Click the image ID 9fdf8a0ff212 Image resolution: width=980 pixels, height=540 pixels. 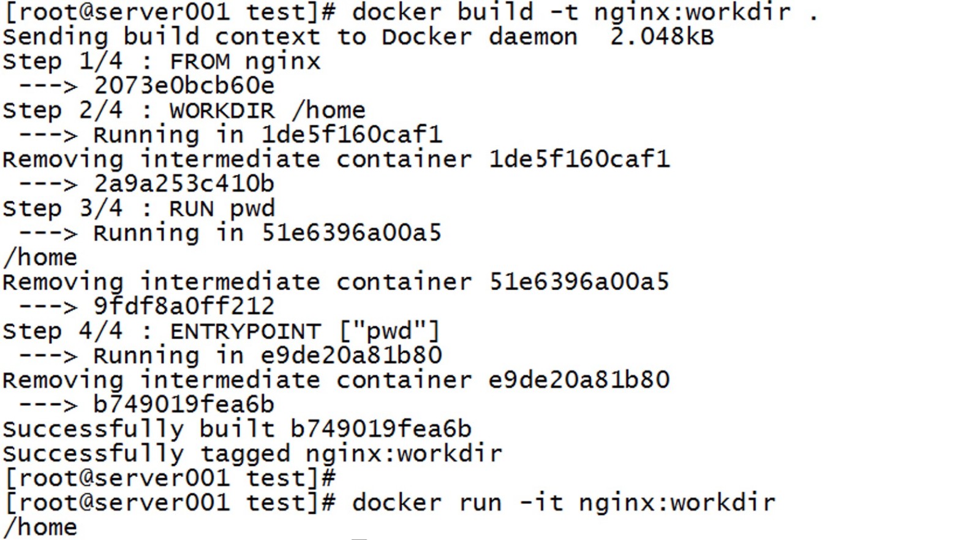pyautogui.click(x=184, y=306)
